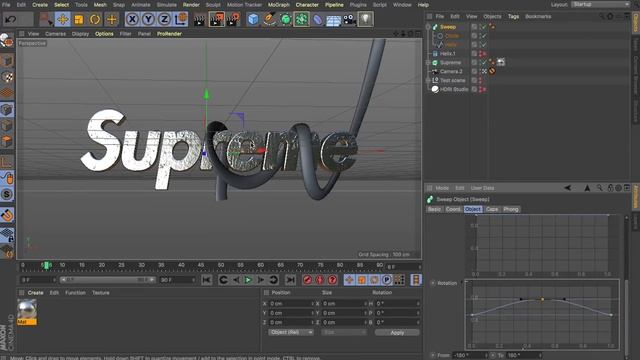Toggle Supreme green enable checkmark

coord(484,62)
